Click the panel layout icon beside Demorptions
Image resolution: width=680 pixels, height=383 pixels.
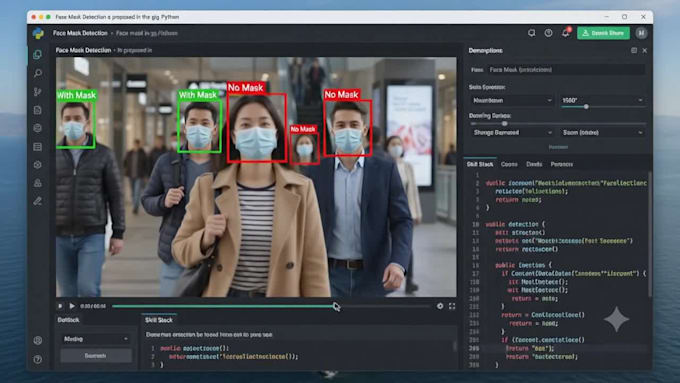click(x=634, y=51)
